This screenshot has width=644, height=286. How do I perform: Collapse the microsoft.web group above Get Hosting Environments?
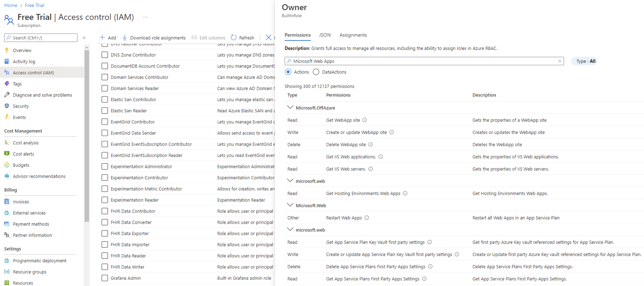pos(290,181)
